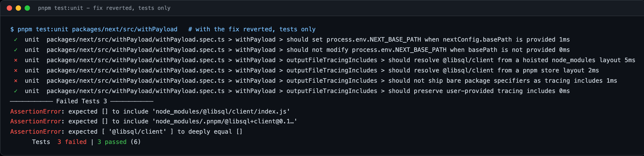Click the window title 'pnpm test:unit – fix reverted'
Screen dimensions: 644x156
click(x=104, y=8)
